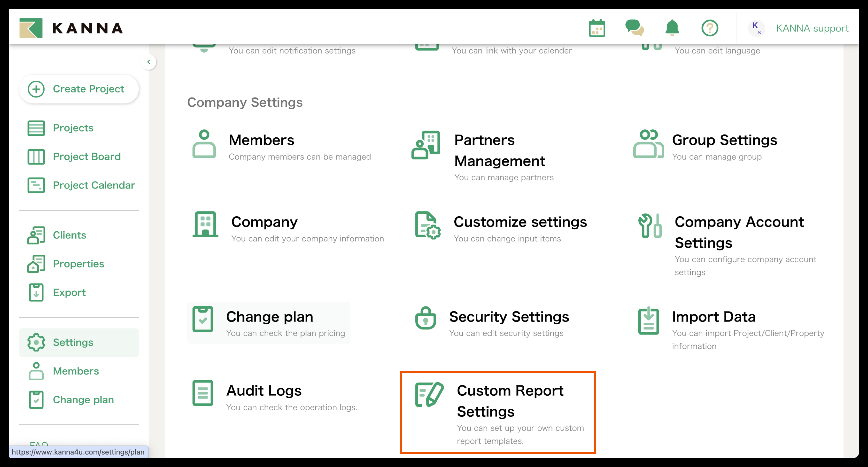Collapse the sidebar with the chevron
Viewport: 868px width, 467px height.
pos(149,62)
